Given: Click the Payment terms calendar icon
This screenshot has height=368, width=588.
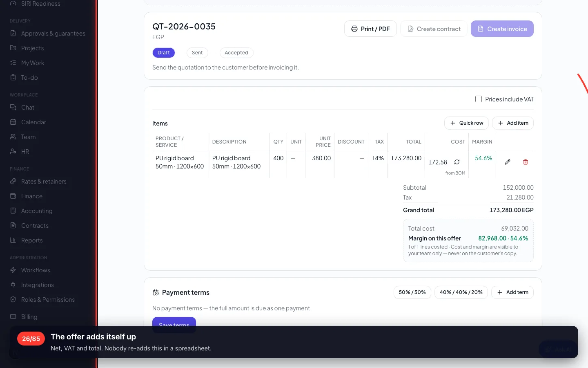Looking at the screenshot, I should point(156,293).
